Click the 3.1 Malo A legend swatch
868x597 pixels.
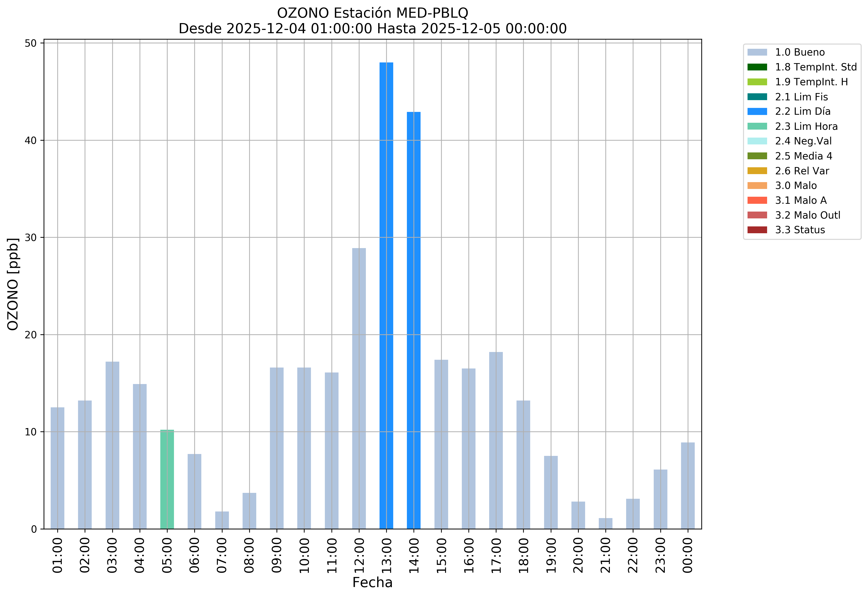click(757, 200)
